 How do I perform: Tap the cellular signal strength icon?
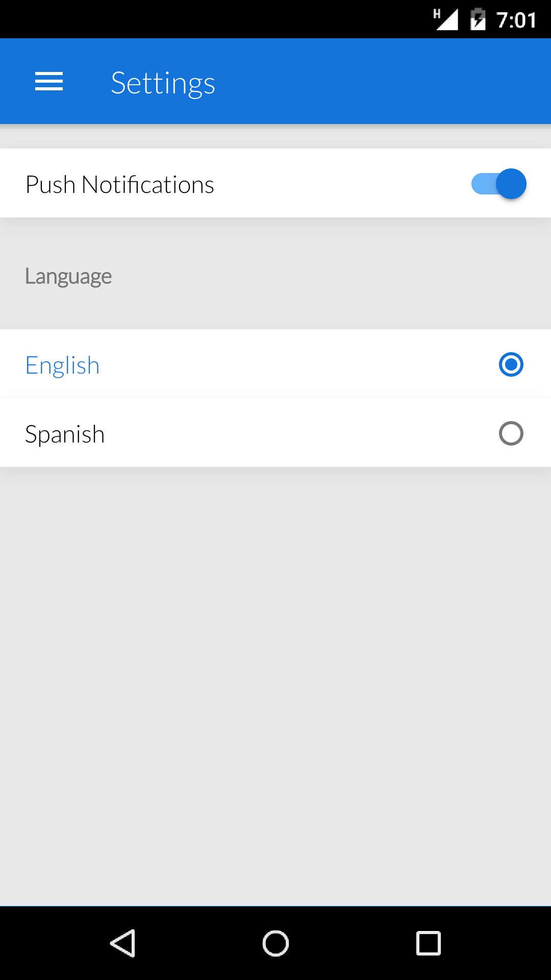pos(449,21)
